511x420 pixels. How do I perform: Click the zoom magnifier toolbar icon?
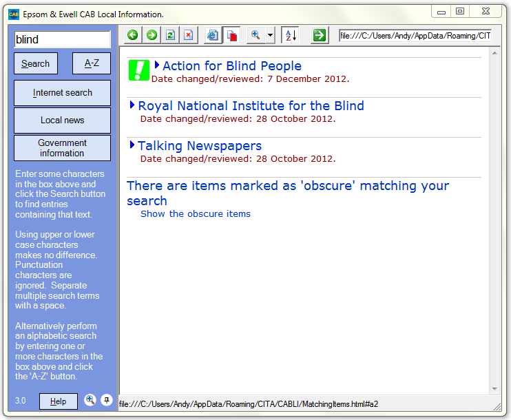(x=255, y=35)
